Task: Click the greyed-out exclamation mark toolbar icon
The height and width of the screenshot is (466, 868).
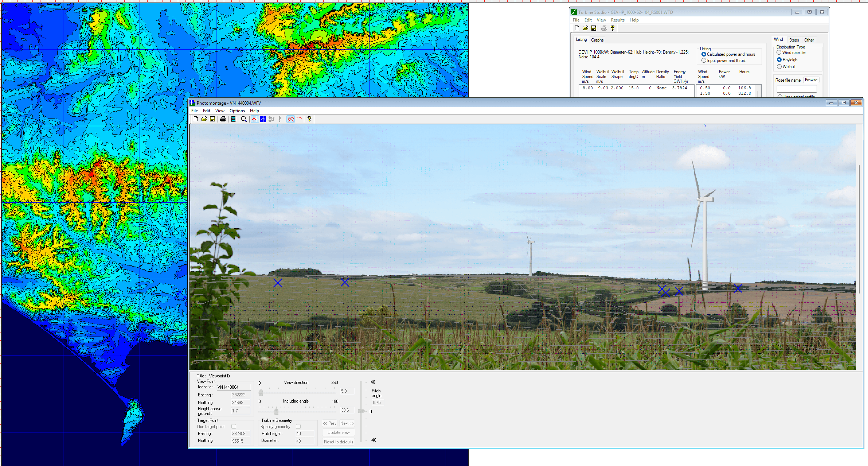Action: 280,119
